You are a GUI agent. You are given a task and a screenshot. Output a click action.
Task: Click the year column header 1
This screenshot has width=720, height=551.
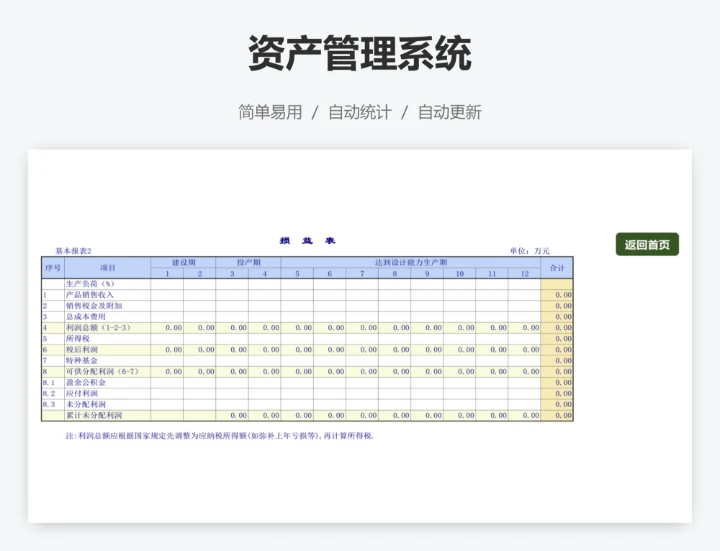point(167,274)
